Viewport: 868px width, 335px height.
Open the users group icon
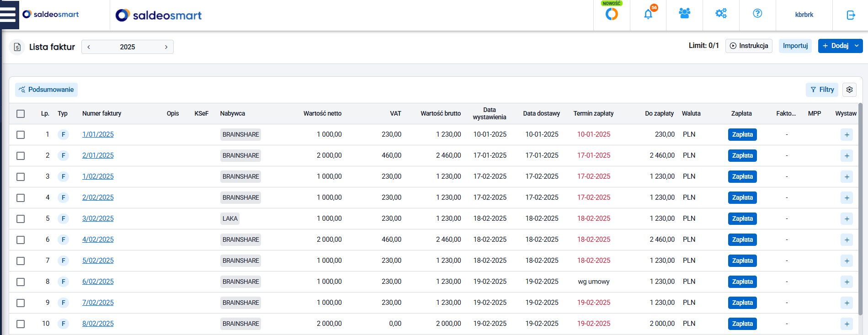(x=684, y=14)
